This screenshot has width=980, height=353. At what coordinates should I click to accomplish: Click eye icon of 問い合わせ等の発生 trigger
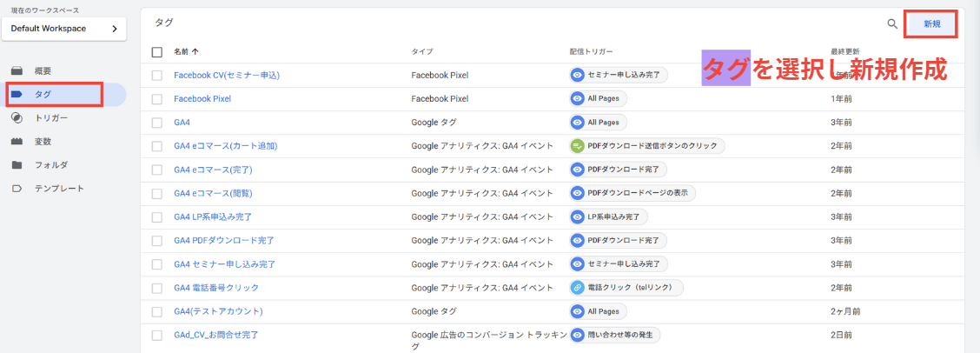point(578,335)
